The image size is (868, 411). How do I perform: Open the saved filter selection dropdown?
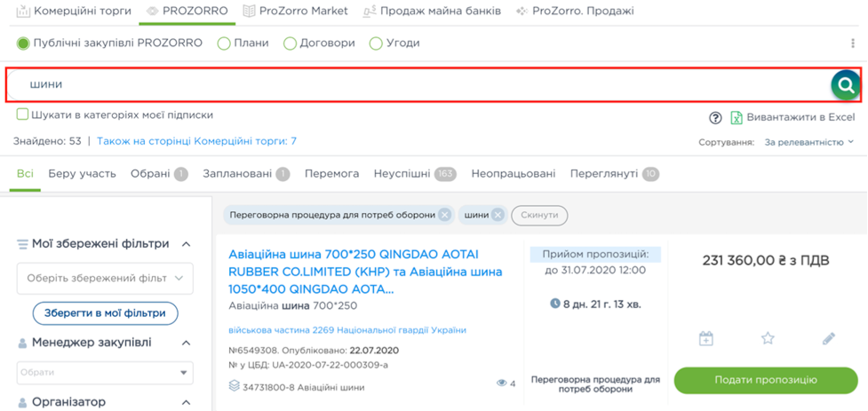coord(105,279)
